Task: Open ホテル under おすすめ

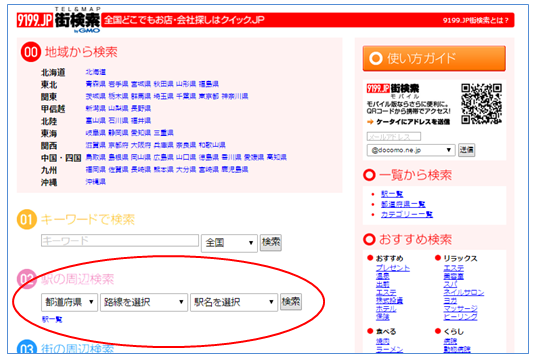Action: tap(386, 308)
